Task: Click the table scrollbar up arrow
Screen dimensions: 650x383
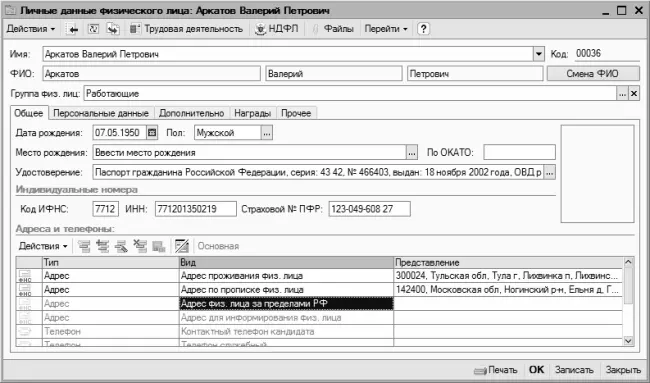Action: (x=628, y=262)
